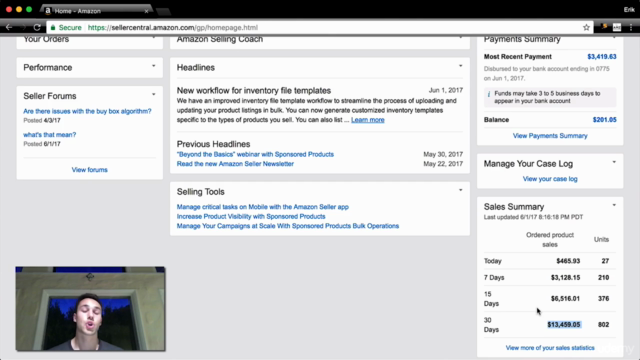
Task: Open Amazon Seller app mobile link
Action: coord(262,207)
